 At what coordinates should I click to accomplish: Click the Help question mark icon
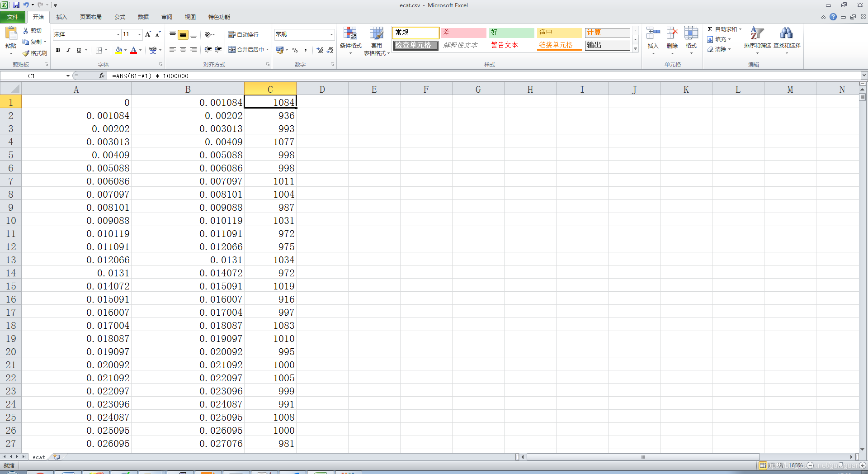[833, 17]
